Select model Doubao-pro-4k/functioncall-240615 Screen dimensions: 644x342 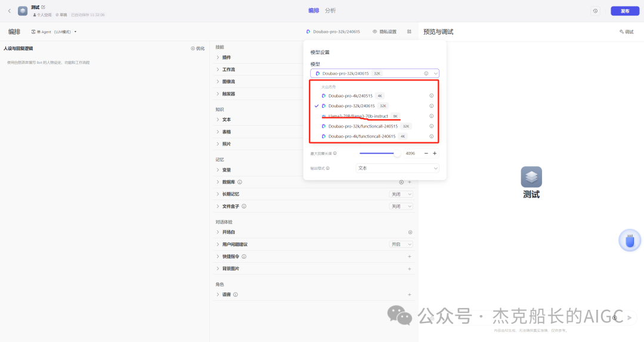coord(374,136)
